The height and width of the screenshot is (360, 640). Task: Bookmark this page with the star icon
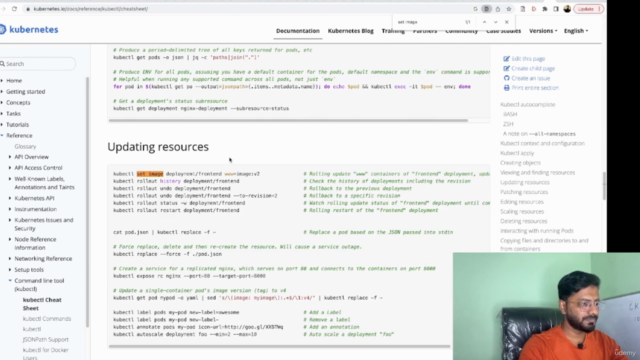point(509,9)
